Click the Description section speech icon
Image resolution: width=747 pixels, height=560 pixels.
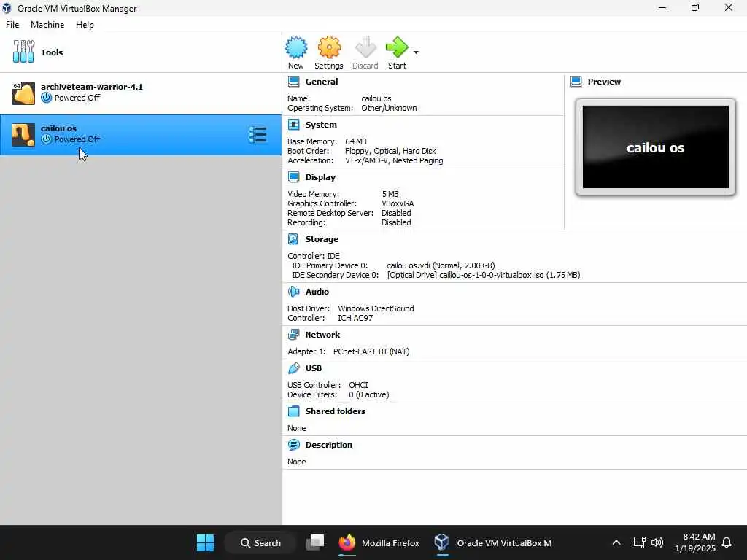point(293,445)
